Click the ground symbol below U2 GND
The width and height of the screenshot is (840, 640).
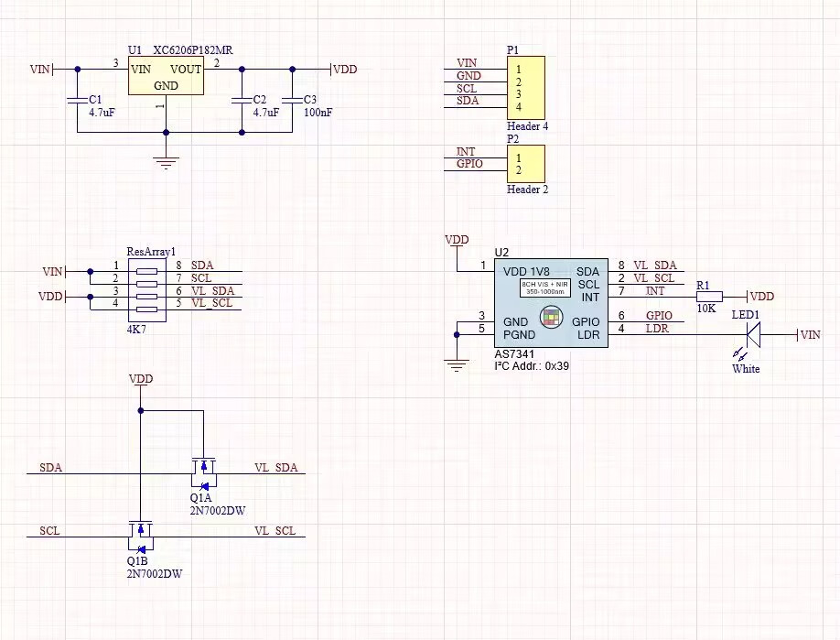coord(457,365)
